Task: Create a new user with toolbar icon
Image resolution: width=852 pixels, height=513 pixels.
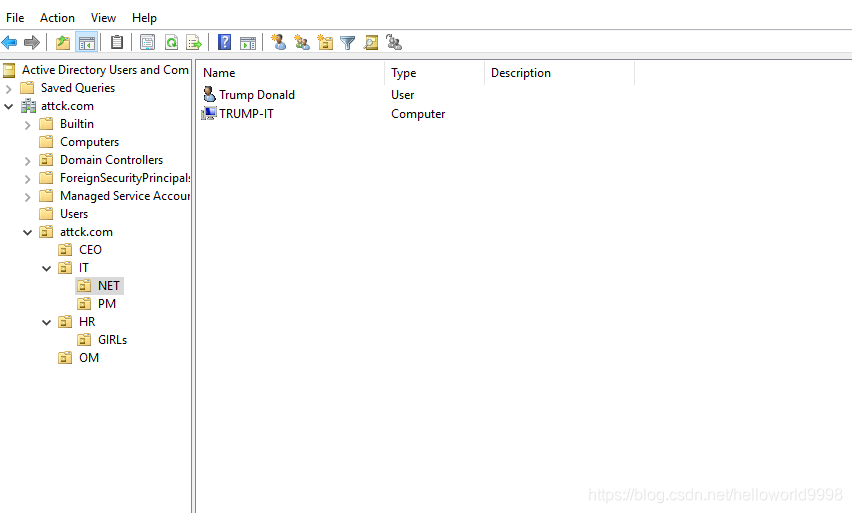Action: click(x=279, y=42)
